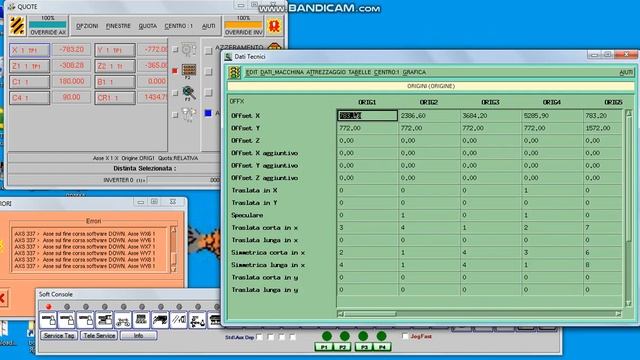Screen dimensions: 640x360
Task: Tick the checkbox beside the F3 magnifier icon
Action: tap(175, 93)
